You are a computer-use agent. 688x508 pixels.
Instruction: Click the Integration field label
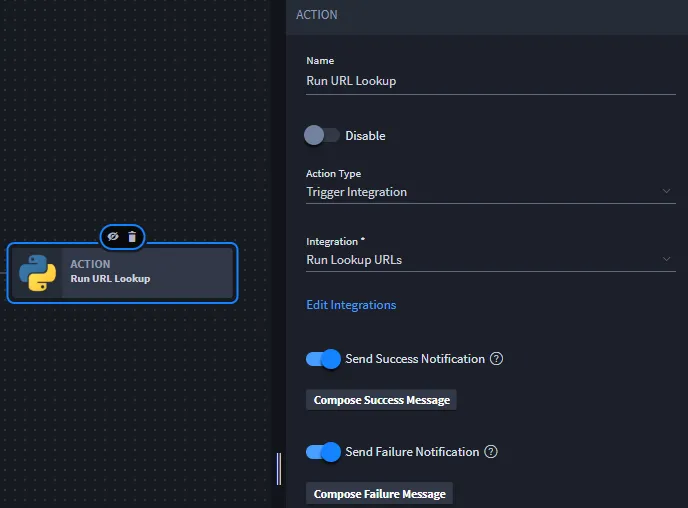pyautogui.click(x=335, y=242)
